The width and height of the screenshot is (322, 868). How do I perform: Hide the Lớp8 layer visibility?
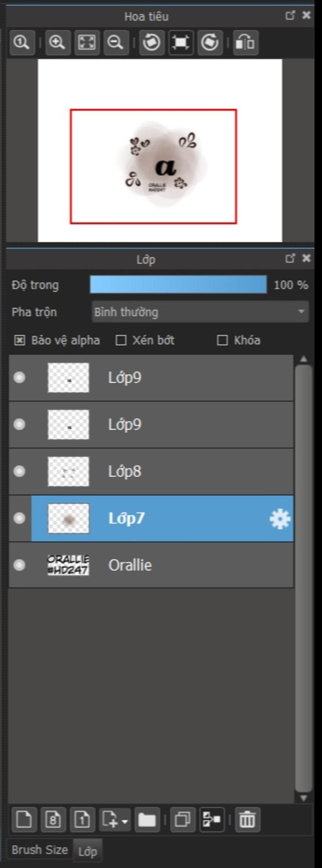click(19, 471)
